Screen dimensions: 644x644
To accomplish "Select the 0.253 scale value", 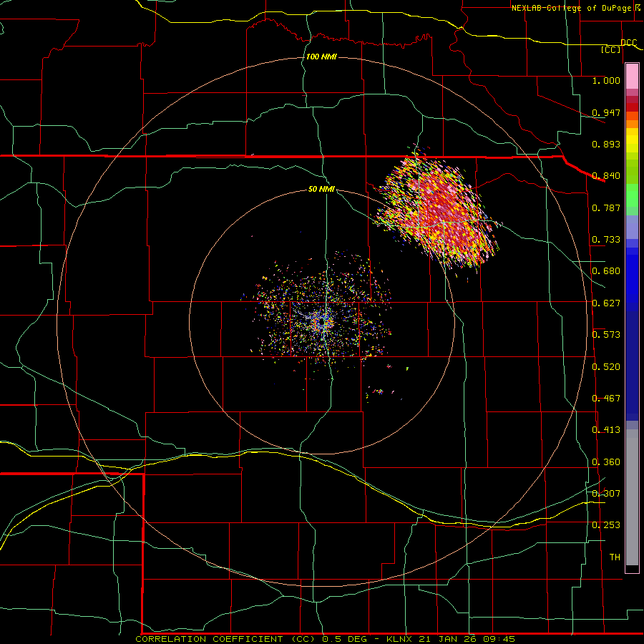I will point(606,525).
